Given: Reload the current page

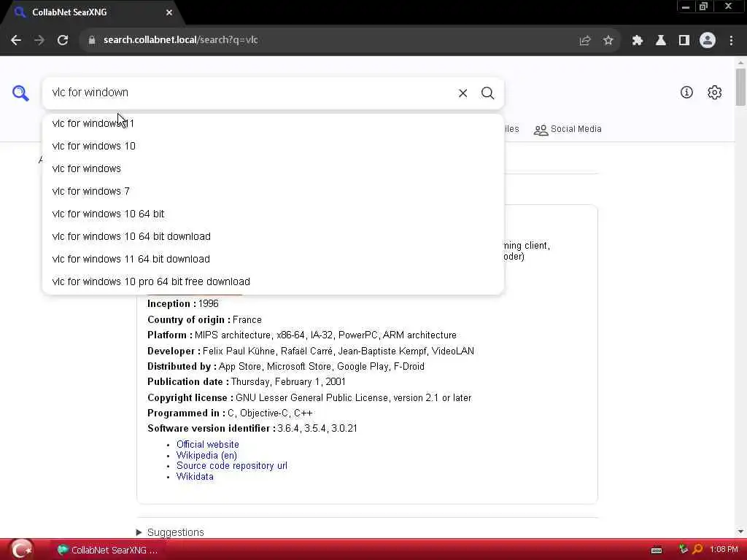Looking at the screenshot, I should (63, 40).
